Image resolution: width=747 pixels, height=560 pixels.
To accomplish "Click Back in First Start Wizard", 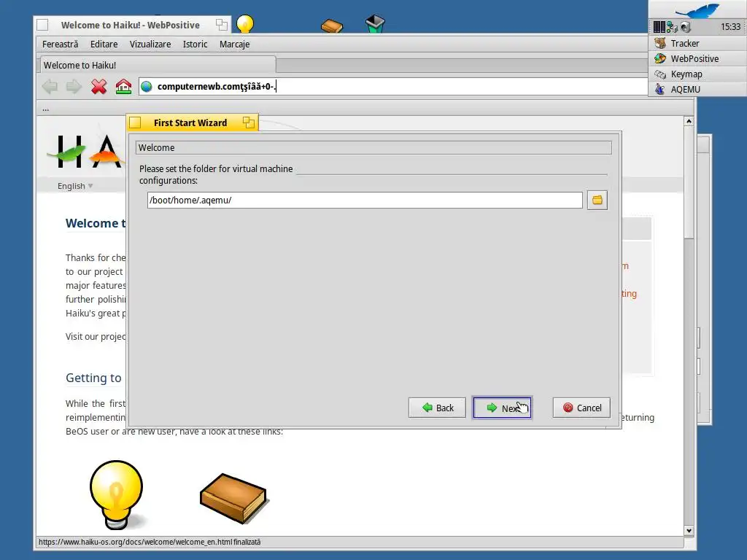I will 437,408.
